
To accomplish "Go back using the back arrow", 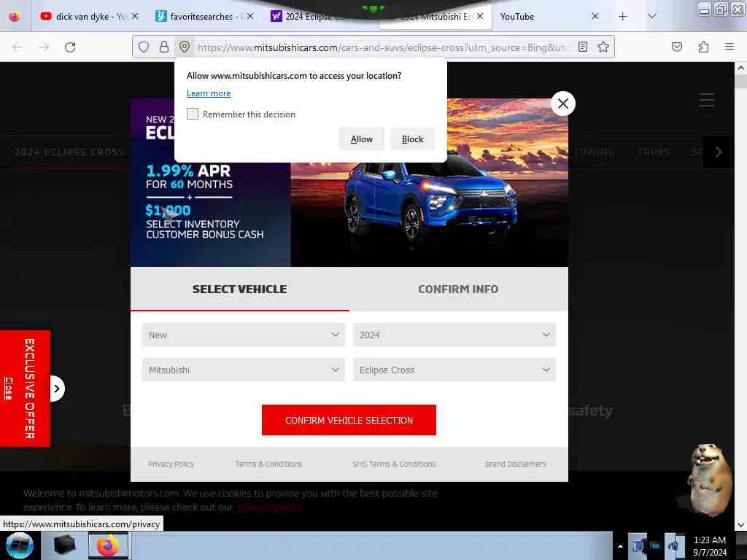I will (x=18, y=47).
